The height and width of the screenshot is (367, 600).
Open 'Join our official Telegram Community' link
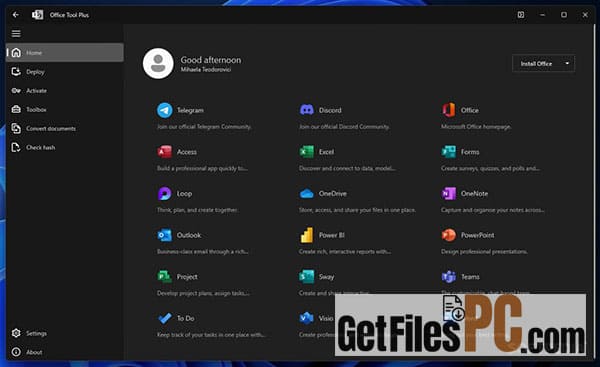[204, 127]
